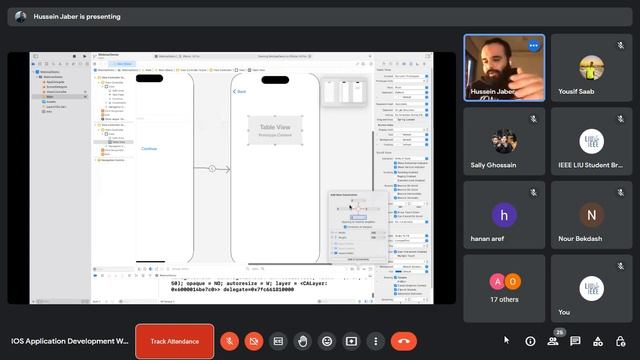Expand Navigation Controller scene in outline

(96, 160)
